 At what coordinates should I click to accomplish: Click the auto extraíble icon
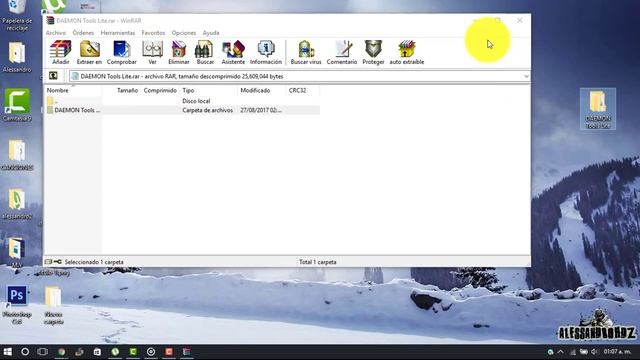pos(407,52)
